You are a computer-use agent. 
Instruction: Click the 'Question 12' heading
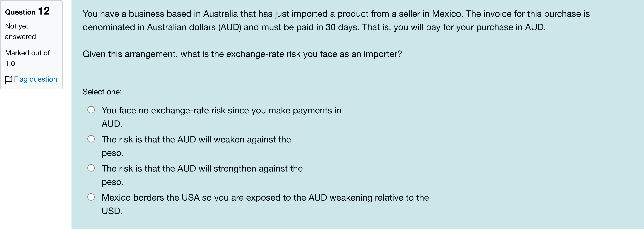(27, 11)
